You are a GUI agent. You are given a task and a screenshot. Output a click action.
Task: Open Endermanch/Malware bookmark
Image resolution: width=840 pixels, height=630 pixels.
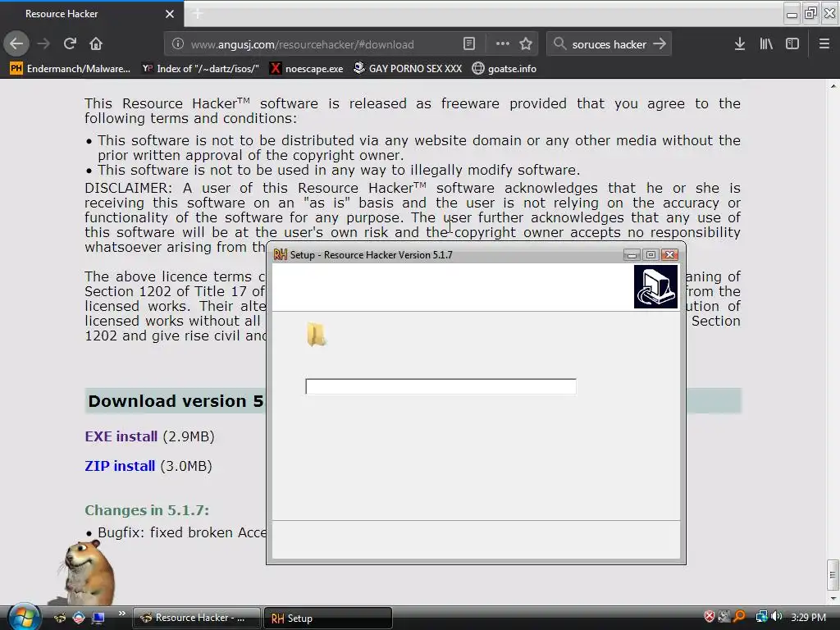point(71,69)
